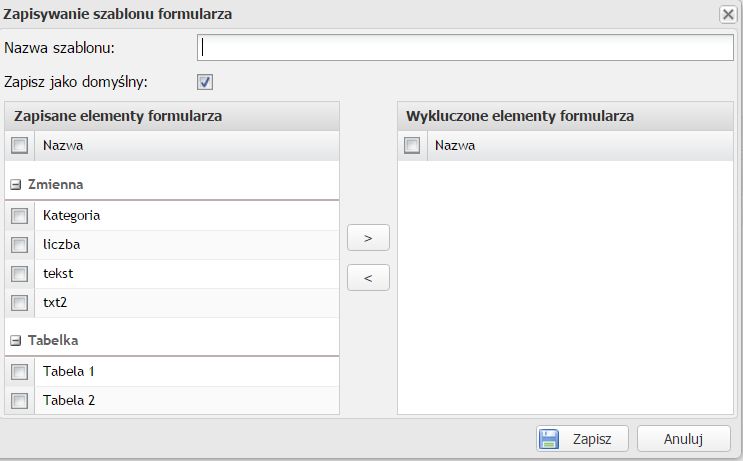Uncheck the 'Zapisz jako domyślny' checkbox
Image resolution: width=743 pixels, height=461 pixels.
click(x=205, y=82)
